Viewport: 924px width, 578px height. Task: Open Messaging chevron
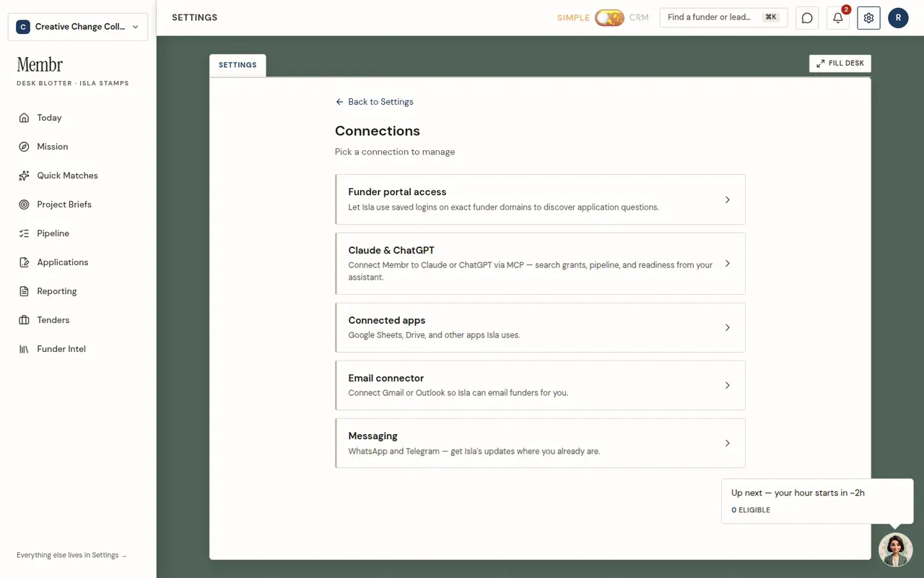coord(727,443)
